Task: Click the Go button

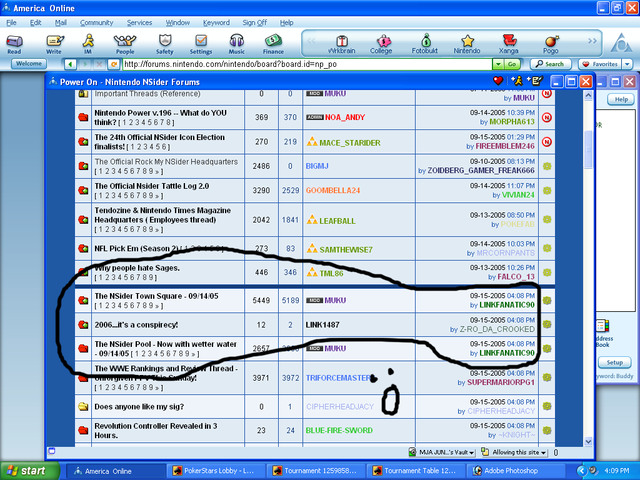Action: (512, 64)
